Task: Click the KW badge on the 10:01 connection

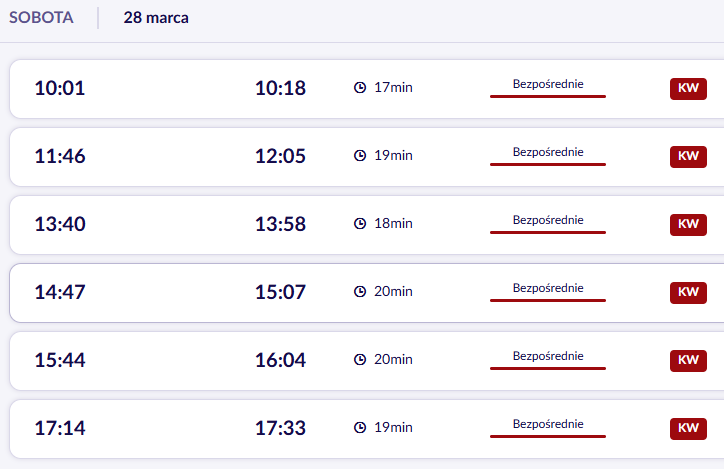Action: (x=688, y=88)
